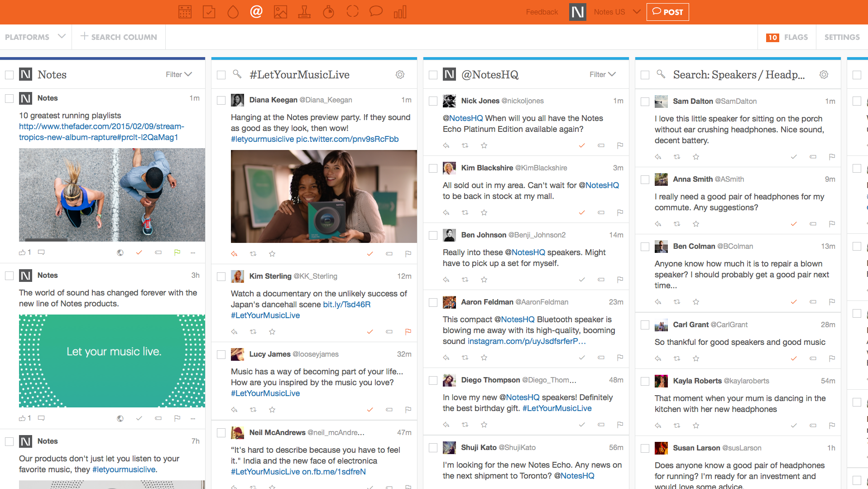Expand the Platforms dropdown
The width and height of the screenshot is (868, 489).
[35, 37]
